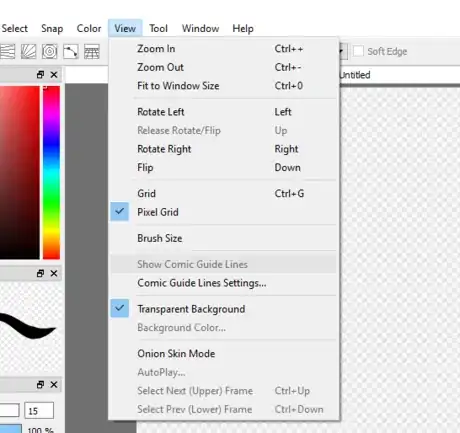460x433 pixels.
Task: Open the Snap menu
Action: coord(52,28)
